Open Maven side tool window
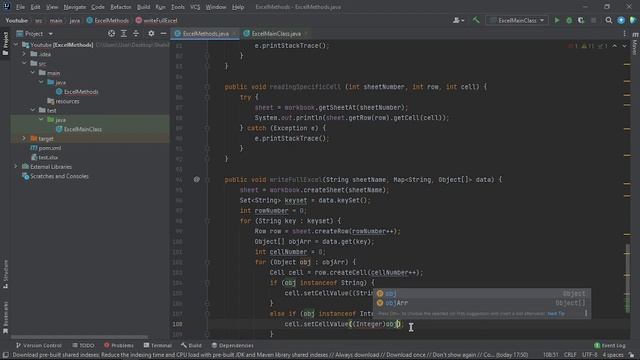 tap(635, 44)
